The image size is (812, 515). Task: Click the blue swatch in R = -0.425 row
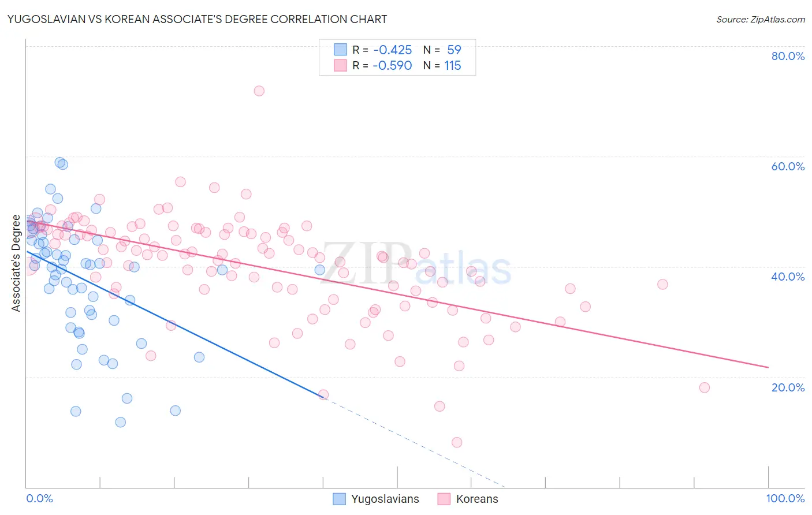(x=340, y=50)
